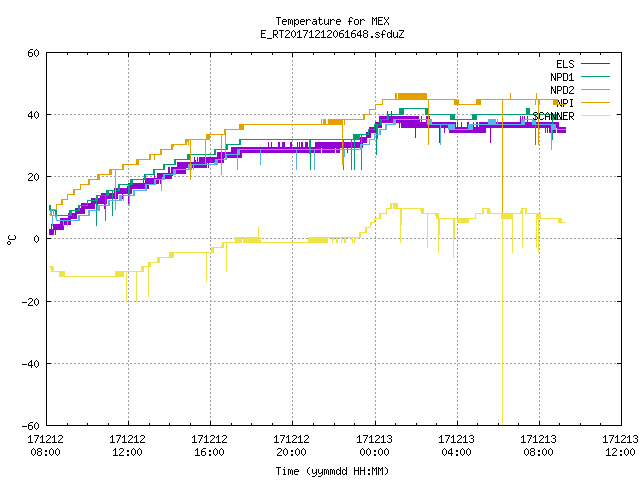Click the green NPD1 legend line sample
Viewport: 640px width, 480px height.
[595, 76]
